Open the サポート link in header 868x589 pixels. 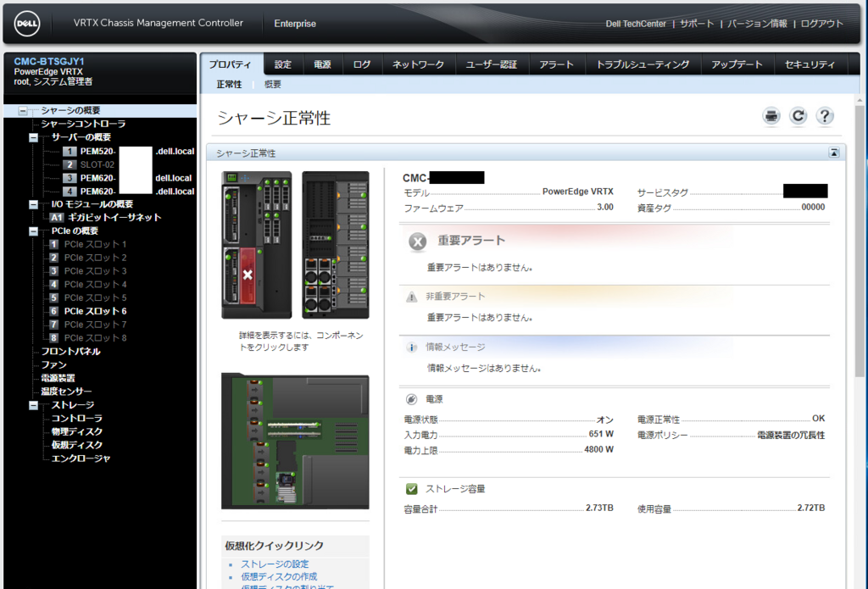[x=697, y=24]
